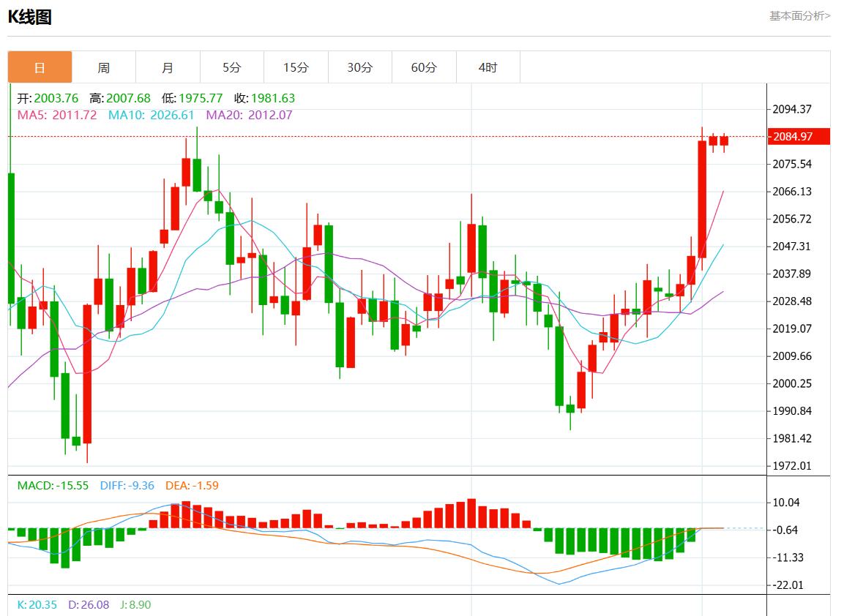Screen dimensions: 844x616
Task: Select the 日 daily chart tab
Action: pos(40,67)
